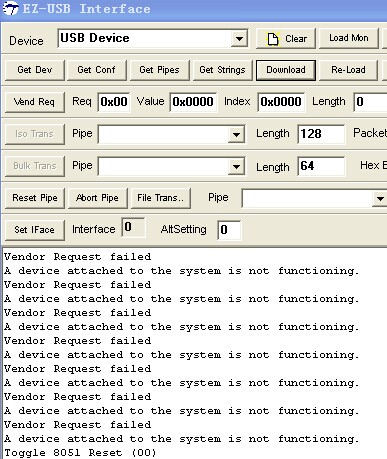Expand the Pipe dropdown beside File Trans
The image size is (387, 459).
[x=379, y=199]
